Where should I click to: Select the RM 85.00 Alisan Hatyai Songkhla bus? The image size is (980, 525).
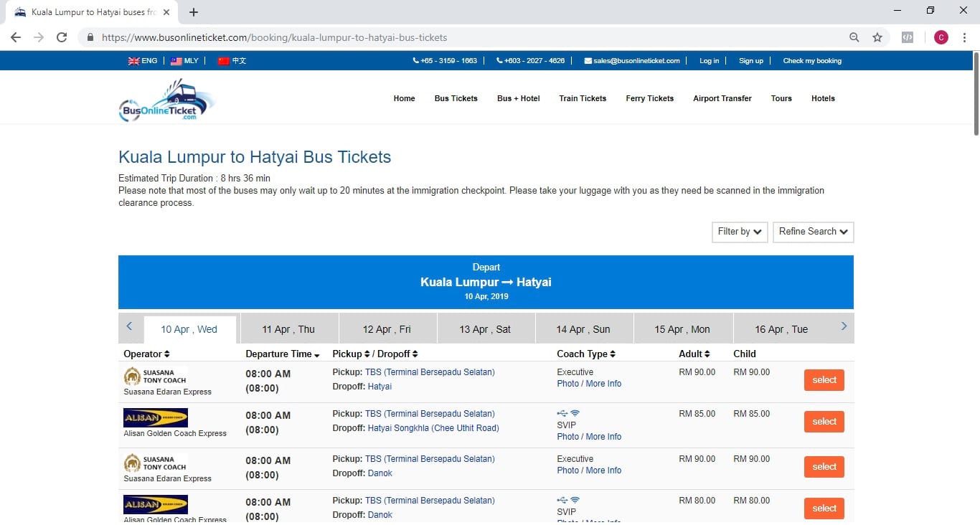(x=824, y=422)
